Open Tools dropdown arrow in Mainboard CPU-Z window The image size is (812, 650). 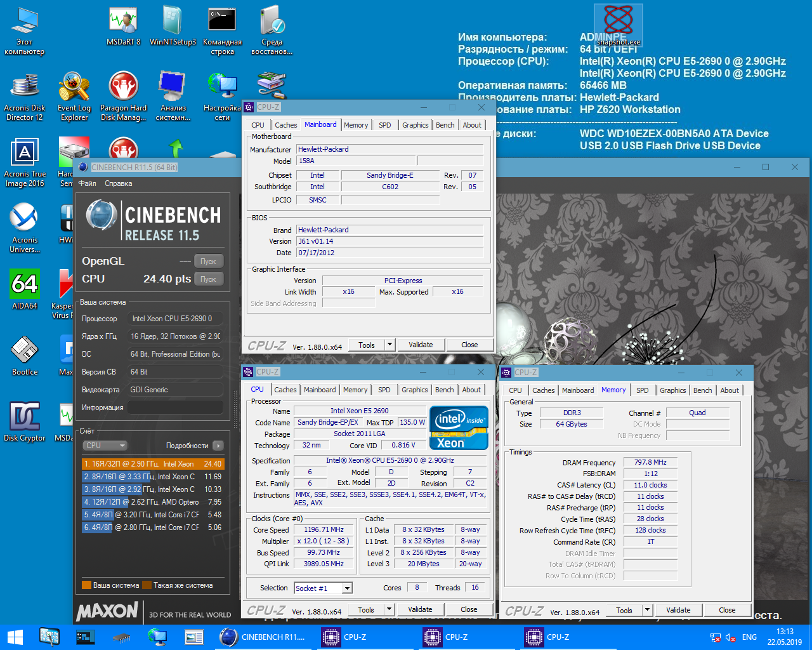tap(390, 345)
